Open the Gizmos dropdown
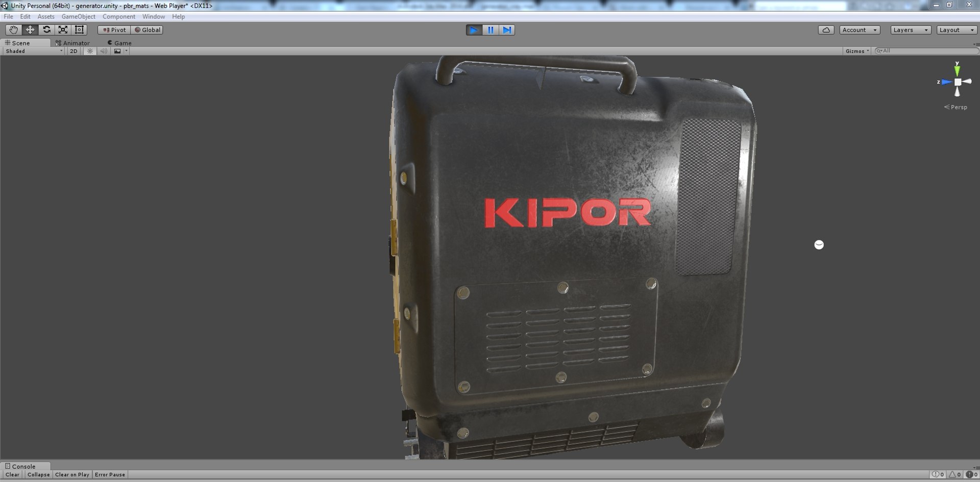This screenshot has height=482, width=980. pos(857,51)
